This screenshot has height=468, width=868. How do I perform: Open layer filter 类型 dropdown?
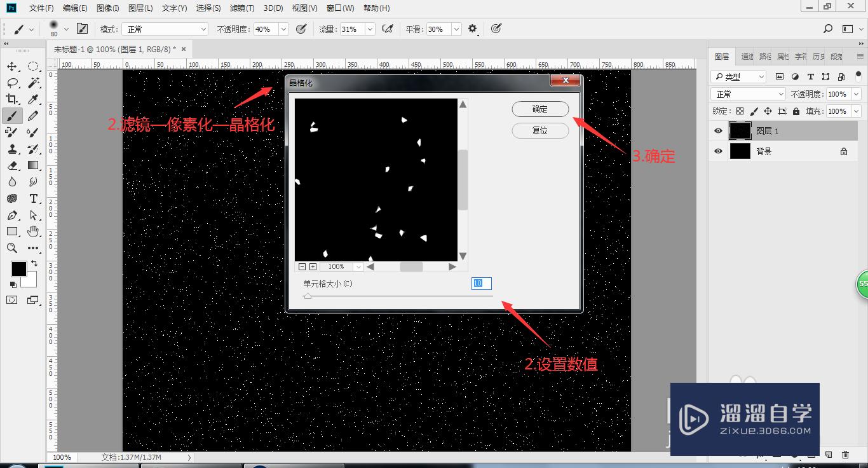(x=738, y=76)
